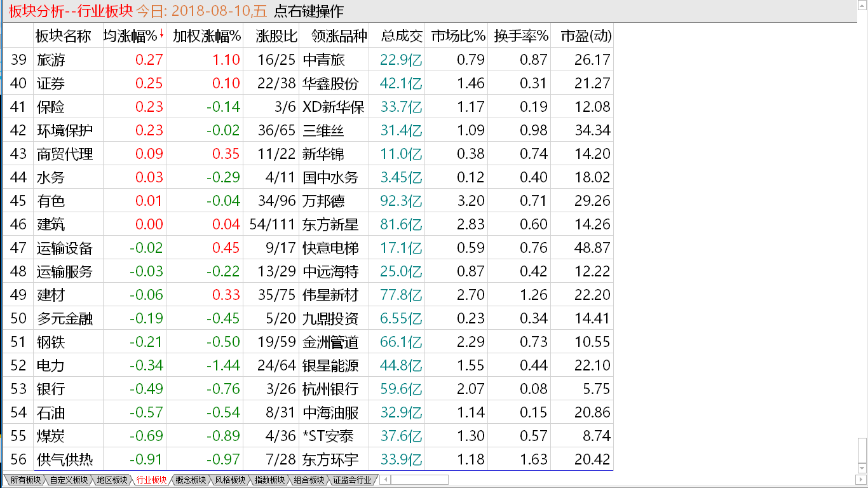Image resolution: width=868 pixels, height=488 pixels.
Task: Click leading stock 杭州银行
Action: tap(331, 389)
